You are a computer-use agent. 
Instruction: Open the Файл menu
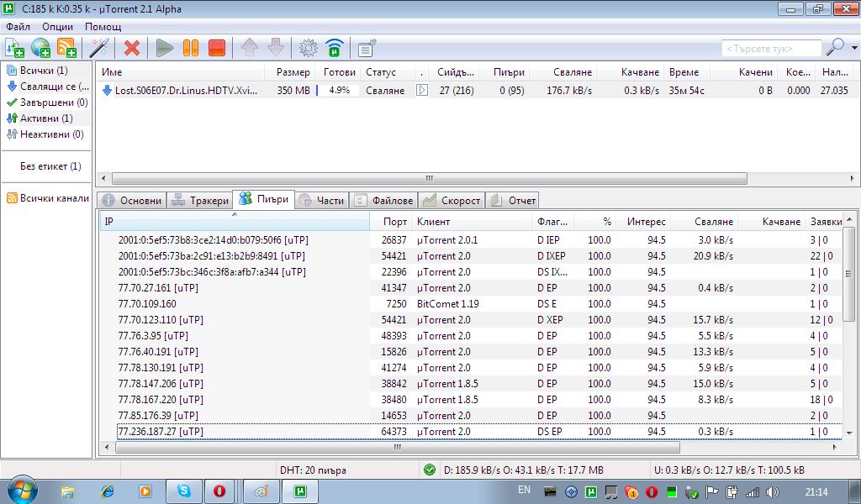click(18, 27)
